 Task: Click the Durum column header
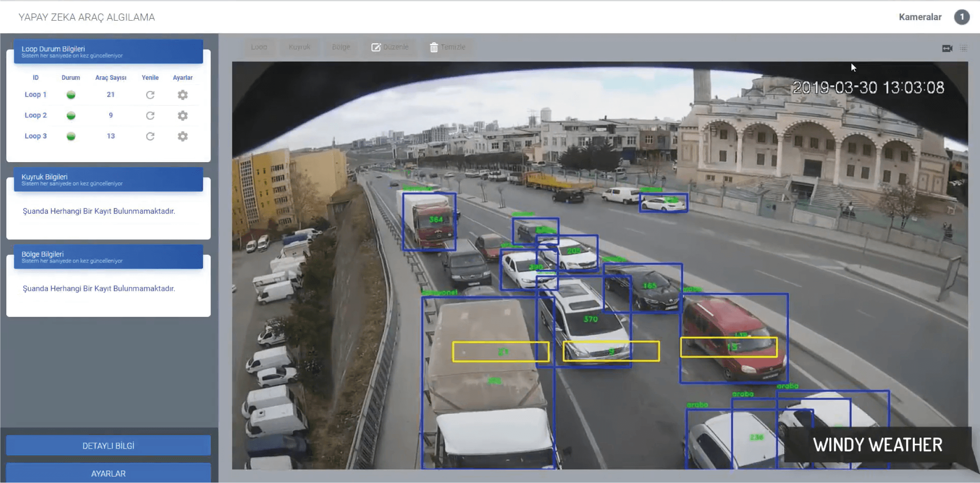71,78
